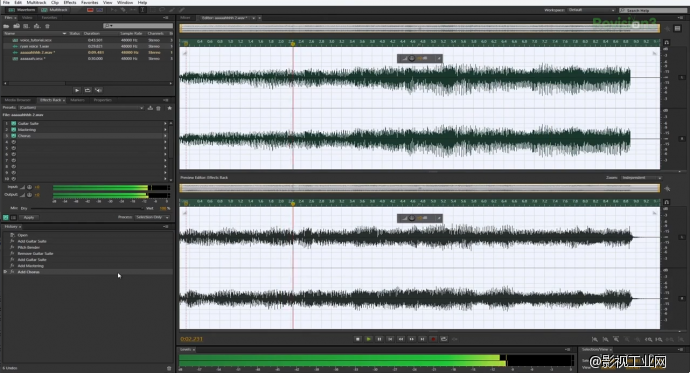Toggle loop playback in the transport bar
This screenshot has width=690, height=373.
(444, 339)
